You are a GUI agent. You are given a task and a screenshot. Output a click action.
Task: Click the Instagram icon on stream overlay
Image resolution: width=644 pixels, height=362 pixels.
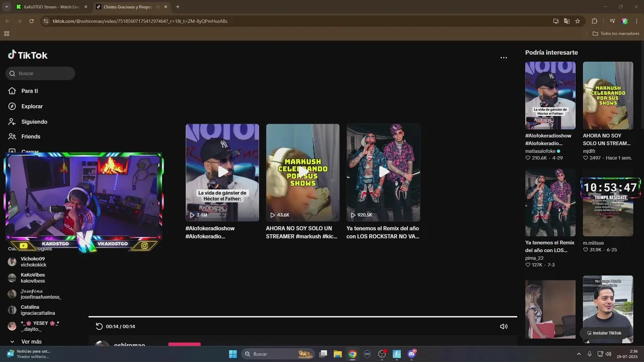(144, 246)
